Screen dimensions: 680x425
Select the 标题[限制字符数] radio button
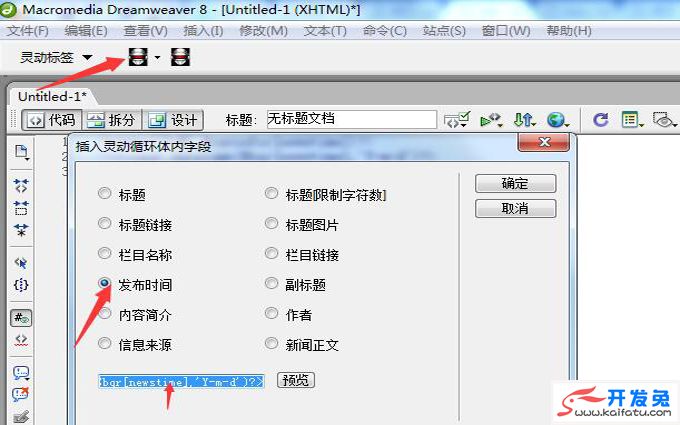(x=271, y=193)
